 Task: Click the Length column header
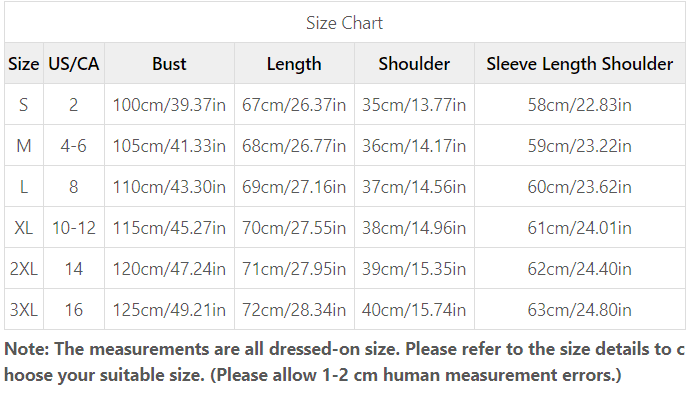click(x=294, y=64)
